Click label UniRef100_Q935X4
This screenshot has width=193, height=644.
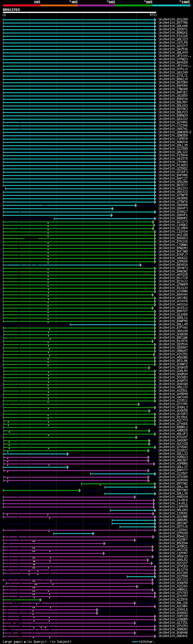173,344
